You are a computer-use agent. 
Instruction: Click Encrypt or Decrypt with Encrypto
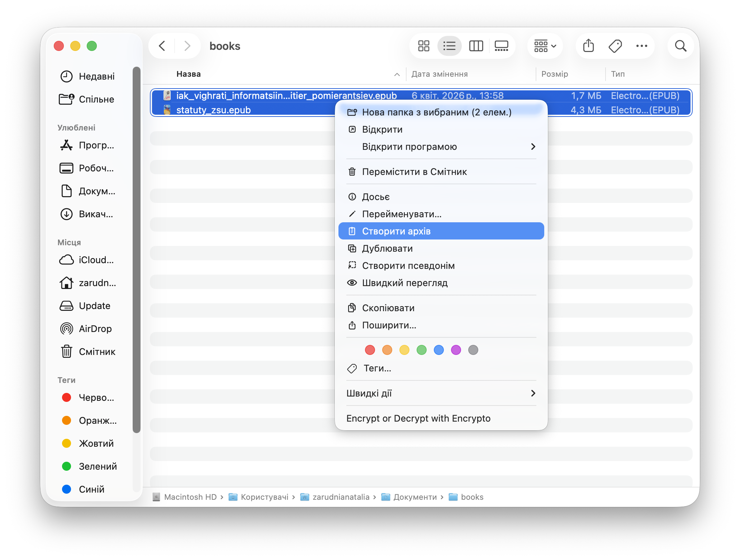pos(418,418)
